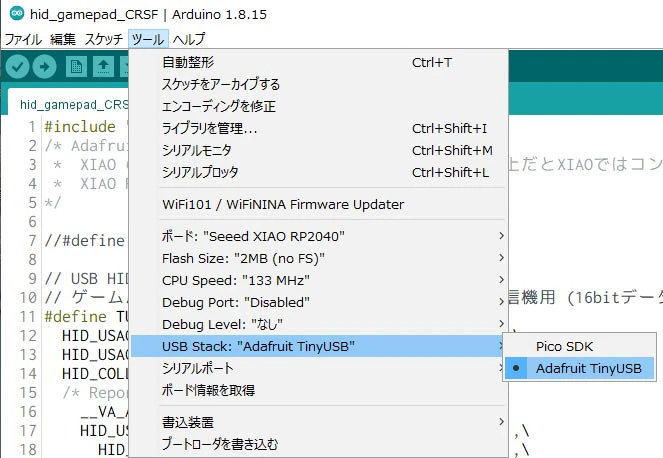Open ライブラリを管理... menu entry

[318, 128]
